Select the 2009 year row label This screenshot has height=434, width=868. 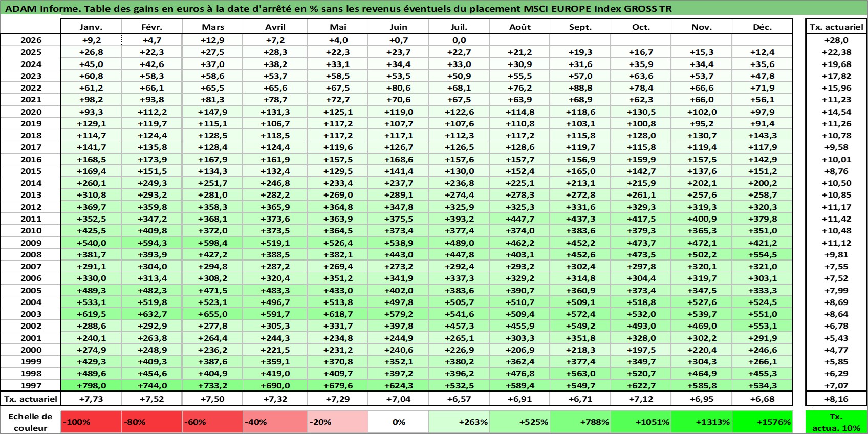(31, 243)
